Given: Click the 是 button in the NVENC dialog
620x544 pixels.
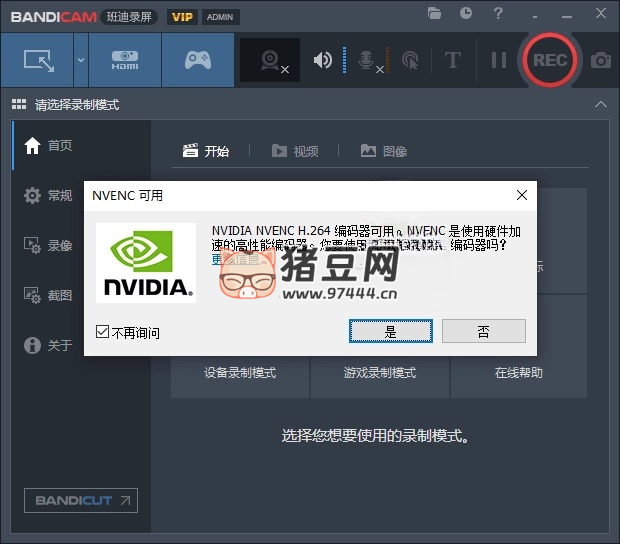Looking at the screenshot, I should (391, 331).
